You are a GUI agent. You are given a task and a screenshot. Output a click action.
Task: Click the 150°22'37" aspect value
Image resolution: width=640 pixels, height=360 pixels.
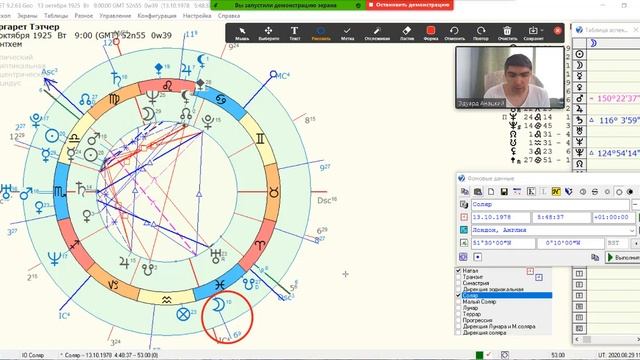[617, 99]
